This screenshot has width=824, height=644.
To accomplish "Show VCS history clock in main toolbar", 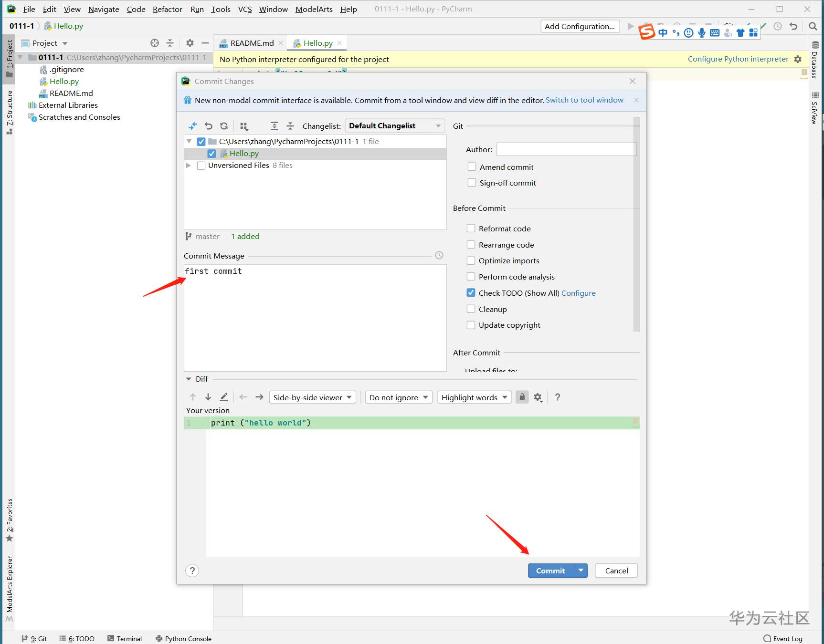I will (778, 26).
